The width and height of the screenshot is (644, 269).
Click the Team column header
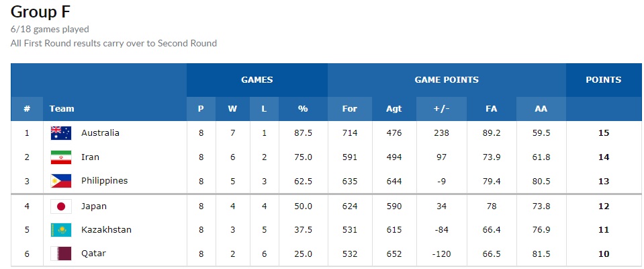tap(62, 108)
